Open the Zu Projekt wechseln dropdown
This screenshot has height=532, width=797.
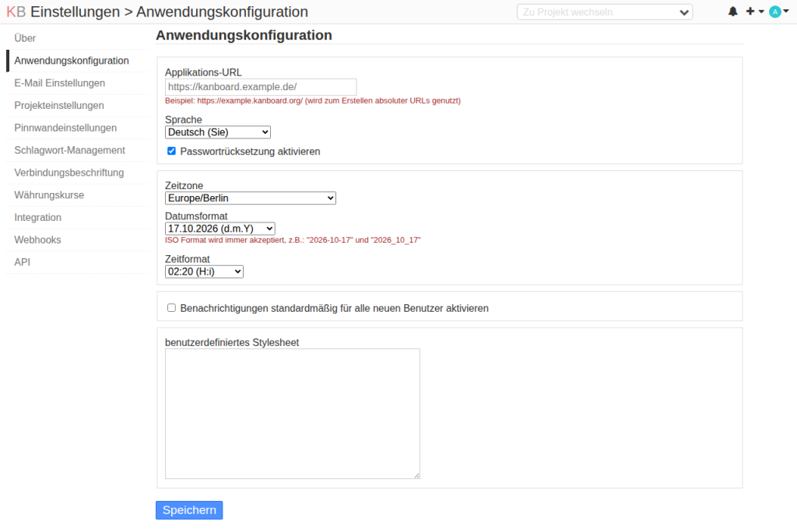(604, 12)
